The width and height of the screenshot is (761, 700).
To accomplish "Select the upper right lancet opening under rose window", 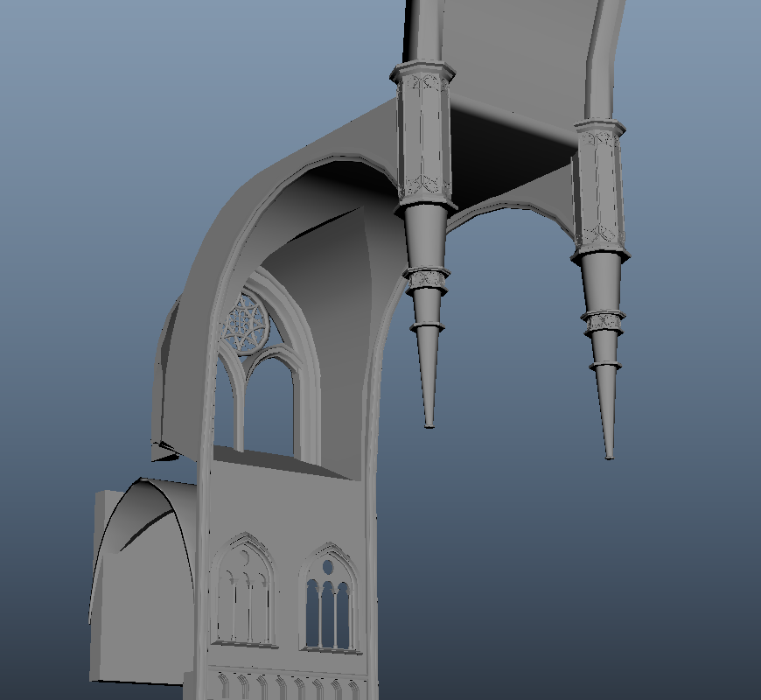I will pos(273,407).
